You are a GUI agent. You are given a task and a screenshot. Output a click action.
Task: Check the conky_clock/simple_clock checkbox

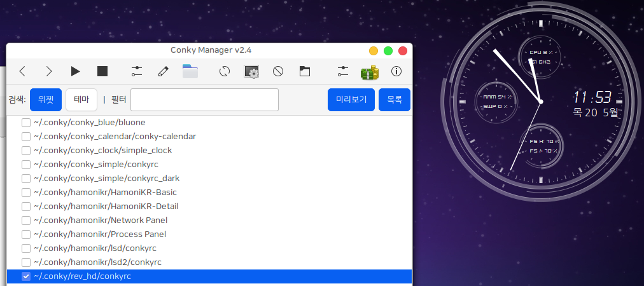[26, 151]
